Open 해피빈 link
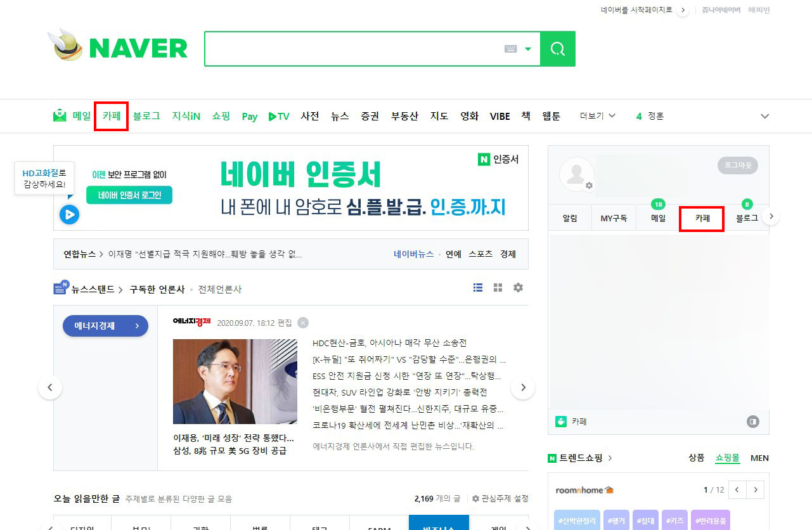The image size is (812, 530). point(759,10)
